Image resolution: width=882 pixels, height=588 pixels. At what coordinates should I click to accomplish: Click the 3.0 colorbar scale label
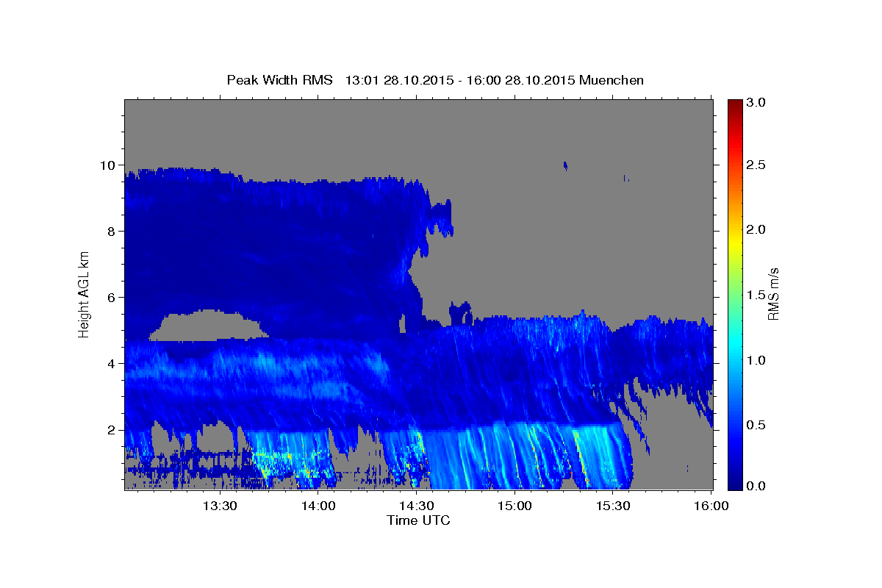point(756,103)
